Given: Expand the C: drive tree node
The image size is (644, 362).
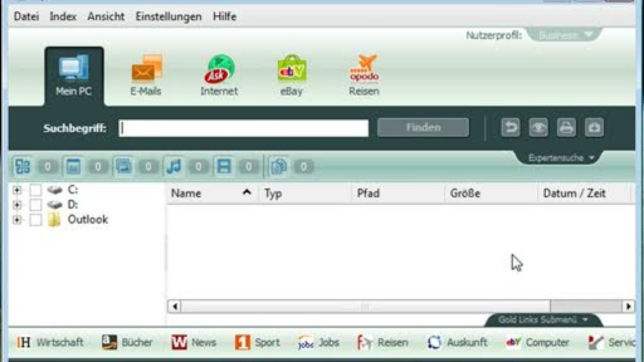Looking at the screenshot, I should click(17, 190).
